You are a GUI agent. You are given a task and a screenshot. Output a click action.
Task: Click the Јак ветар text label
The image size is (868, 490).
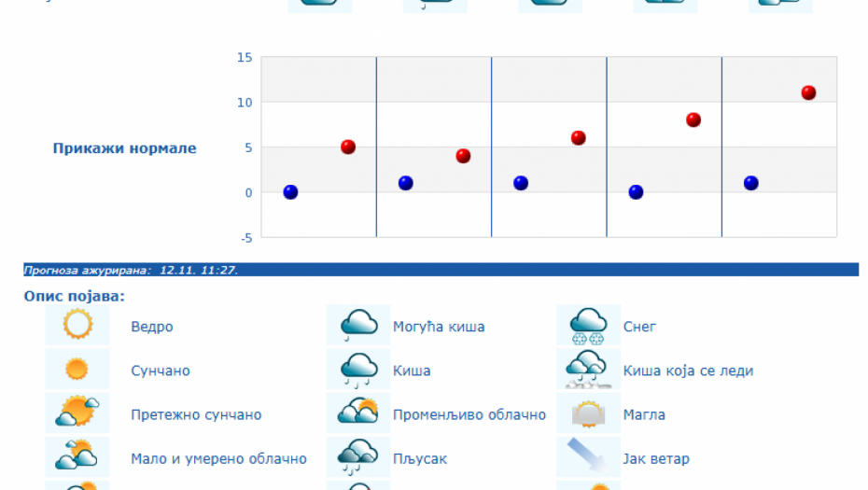pos(656,458)
